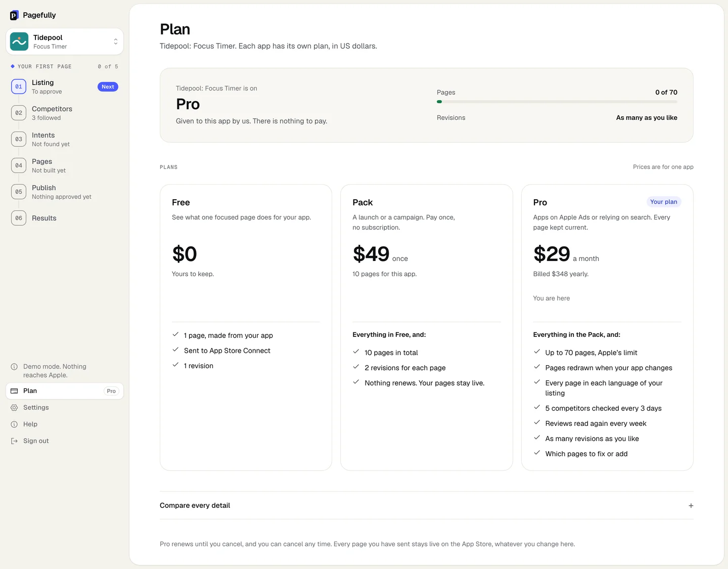Click the Next pill beside Listing

coord(108,87)
